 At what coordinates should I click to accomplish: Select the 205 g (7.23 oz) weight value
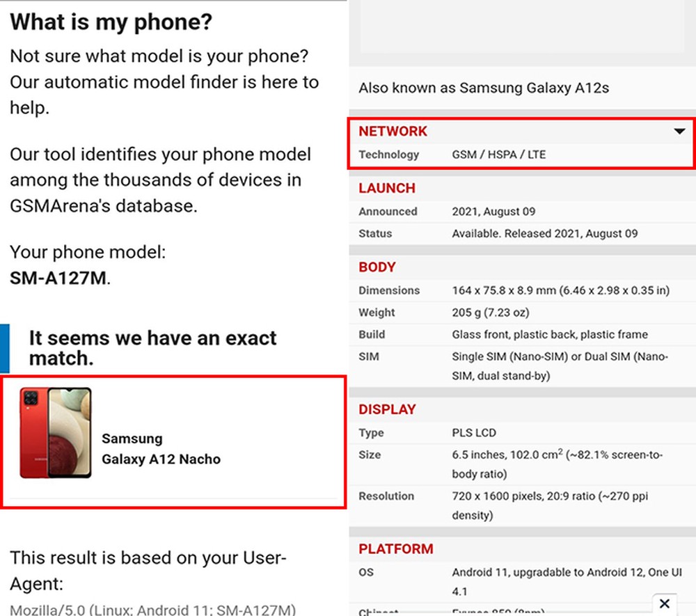tap(491, 313)
